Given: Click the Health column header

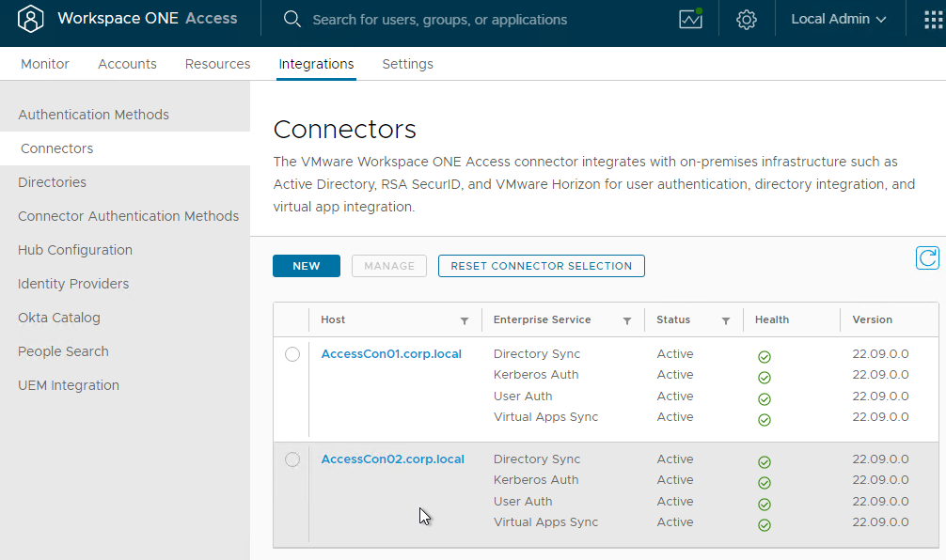Looking at the screenshot, I should coord(772,319).
